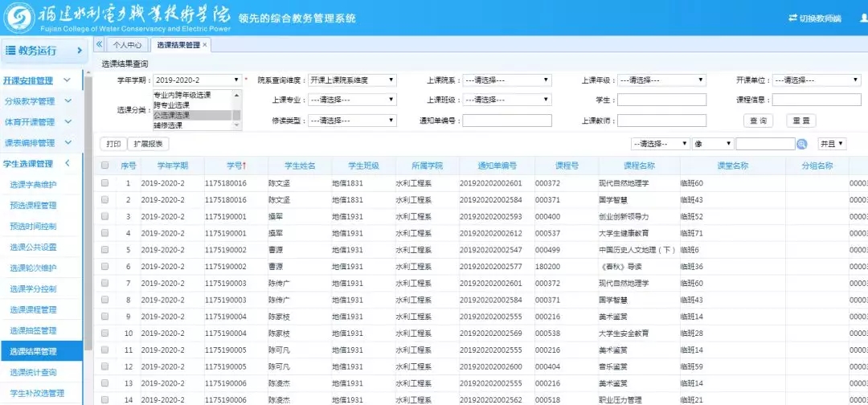Sort by 学号 column arrow

click(244, 166)
